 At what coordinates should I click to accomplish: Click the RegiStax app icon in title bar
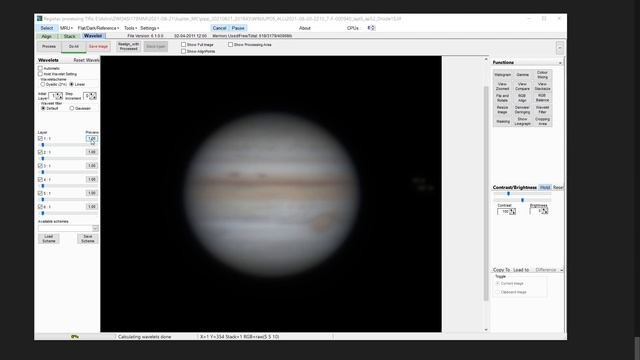coord(40,18)
